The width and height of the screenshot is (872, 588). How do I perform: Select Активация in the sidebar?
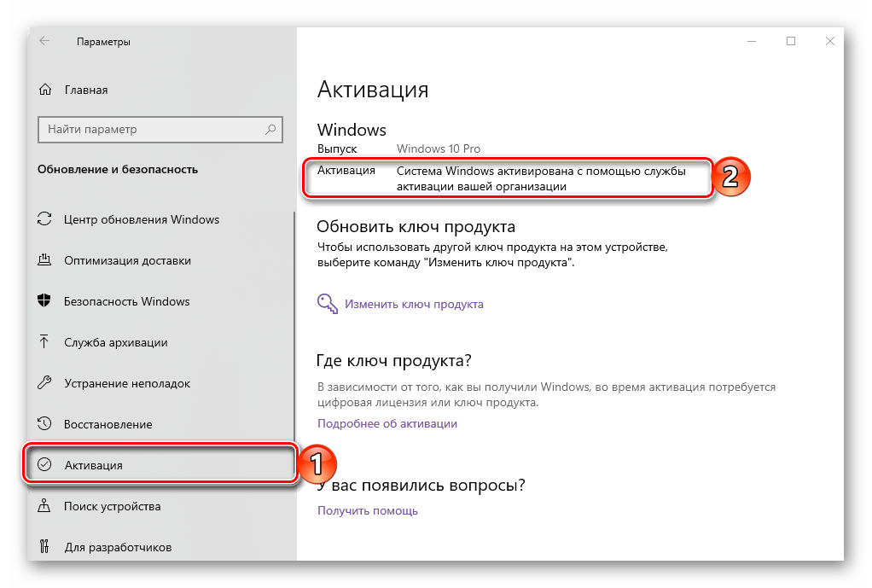click(160, 464)
